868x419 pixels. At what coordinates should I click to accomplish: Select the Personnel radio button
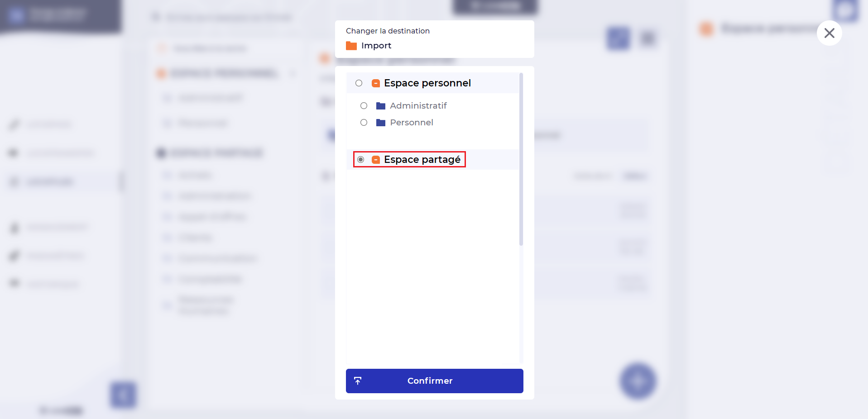pyautogui.click(x=364, y=123)
